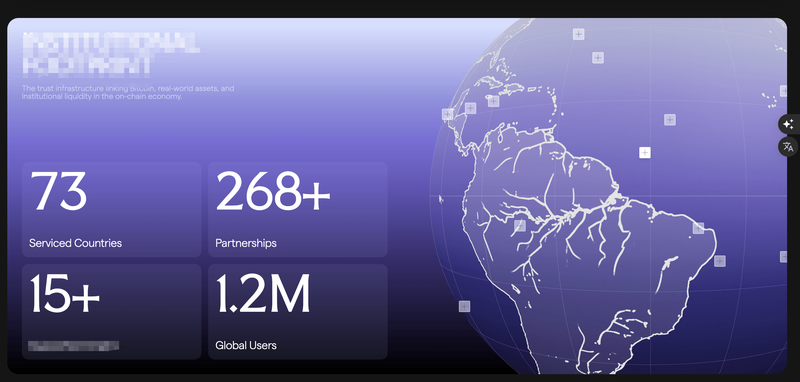Click the leftmost plus marker near Central America
This screenshot has height=382, width=800.
pyautogui.click(x=447, y=114)
